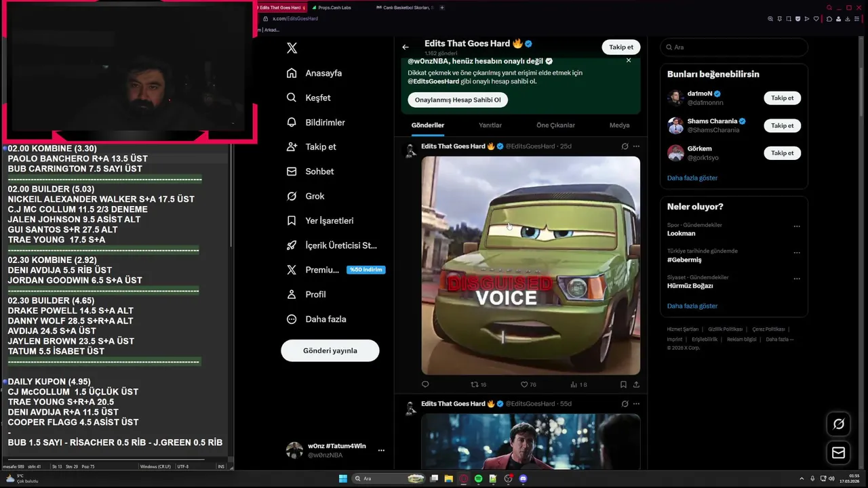Click Grok icon on 25d post
Viewport: 868px width, 488px height.
pyautogui.click(x=625, y=146)
